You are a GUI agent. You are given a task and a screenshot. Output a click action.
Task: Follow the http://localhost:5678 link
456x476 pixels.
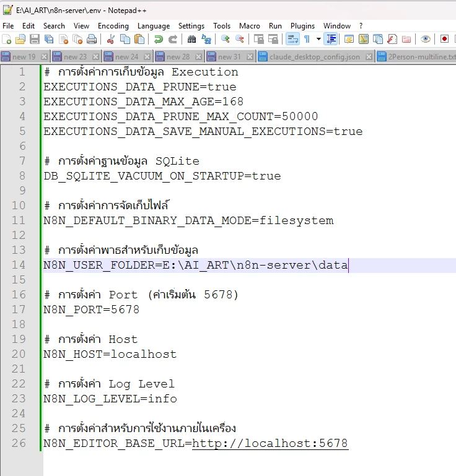coord(270,443)
